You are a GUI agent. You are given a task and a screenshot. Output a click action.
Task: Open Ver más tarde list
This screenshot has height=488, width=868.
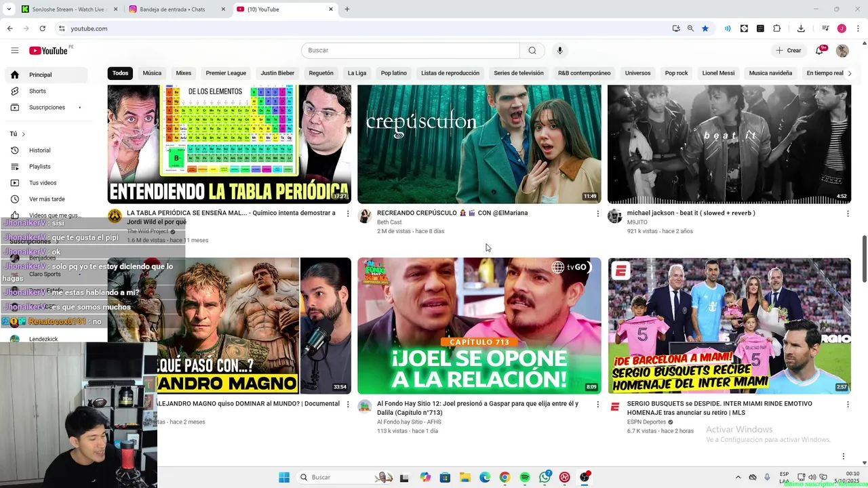46,199
